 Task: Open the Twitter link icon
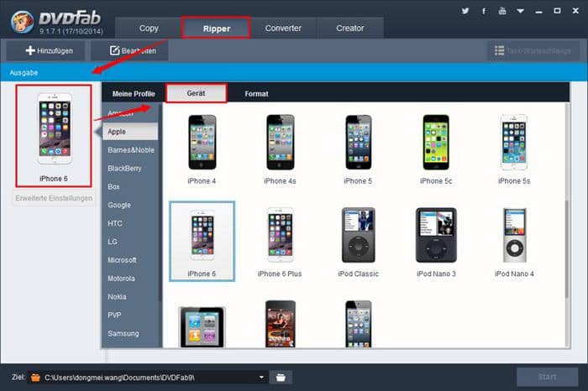tap(465, 11)
